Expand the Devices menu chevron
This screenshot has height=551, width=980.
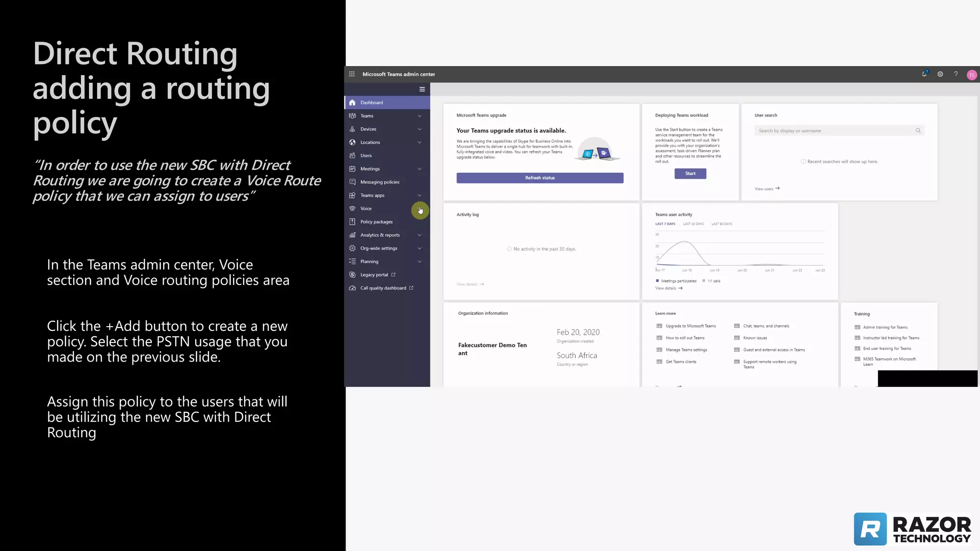pyautogui.click(x=420, y=129)
